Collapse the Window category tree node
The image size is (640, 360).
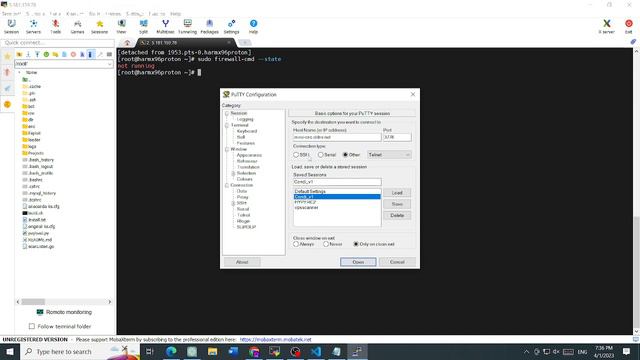(227, 149)
